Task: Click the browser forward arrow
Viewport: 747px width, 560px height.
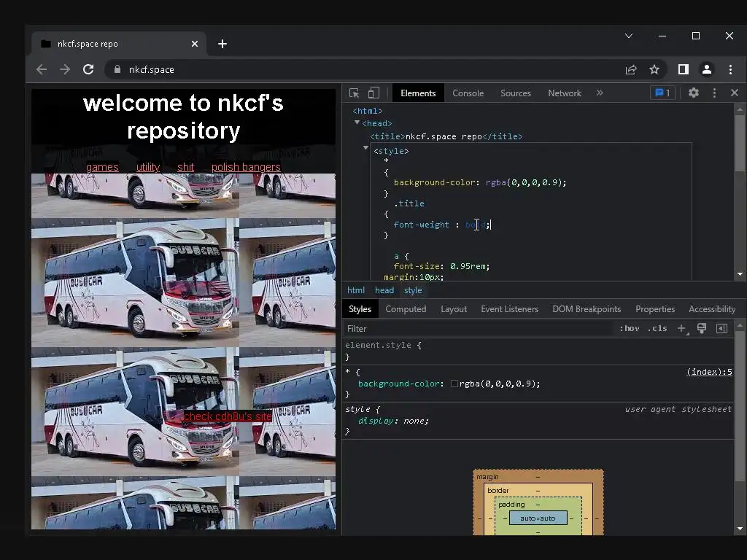Action: click(x=65, y=69)
